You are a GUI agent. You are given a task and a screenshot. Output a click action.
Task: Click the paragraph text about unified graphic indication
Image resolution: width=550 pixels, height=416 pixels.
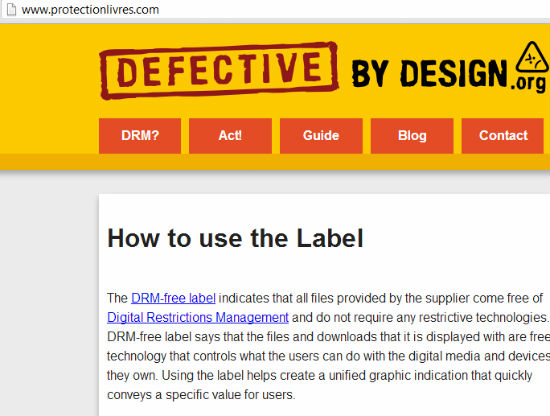click(320, 375)
